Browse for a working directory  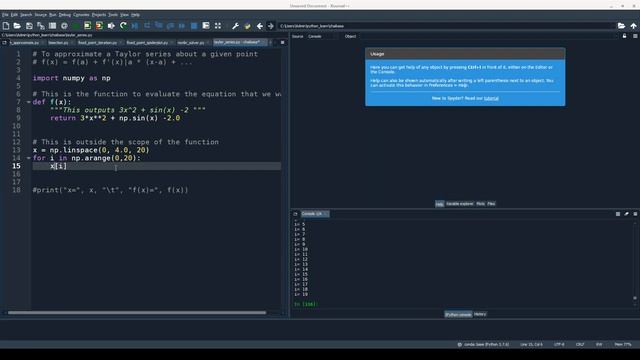pos(621,26)
